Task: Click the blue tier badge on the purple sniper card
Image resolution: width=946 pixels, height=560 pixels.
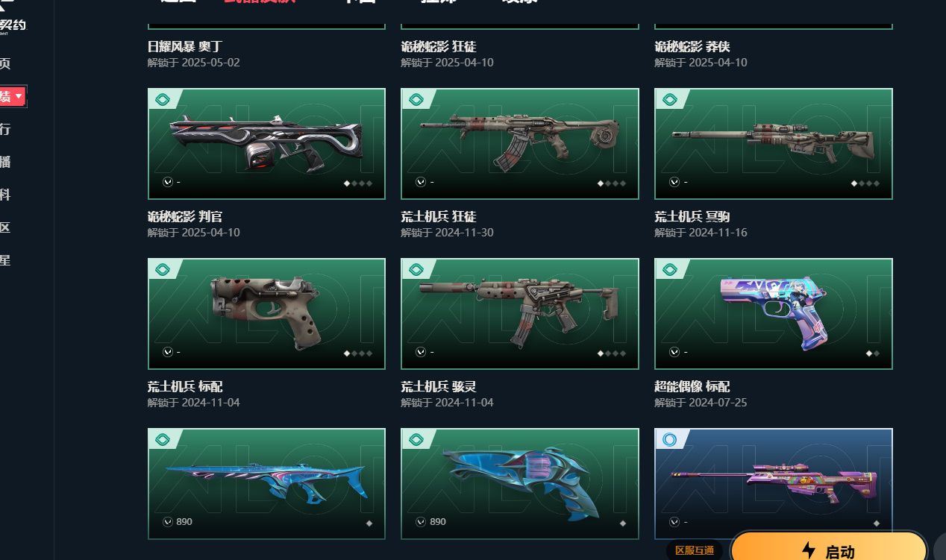Action: 670,439
